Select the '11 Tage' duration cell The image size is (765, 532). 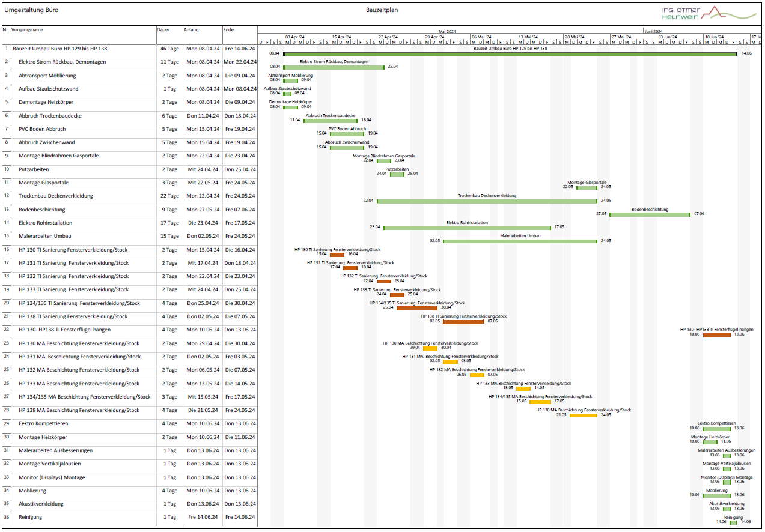(x=169, y=62)
